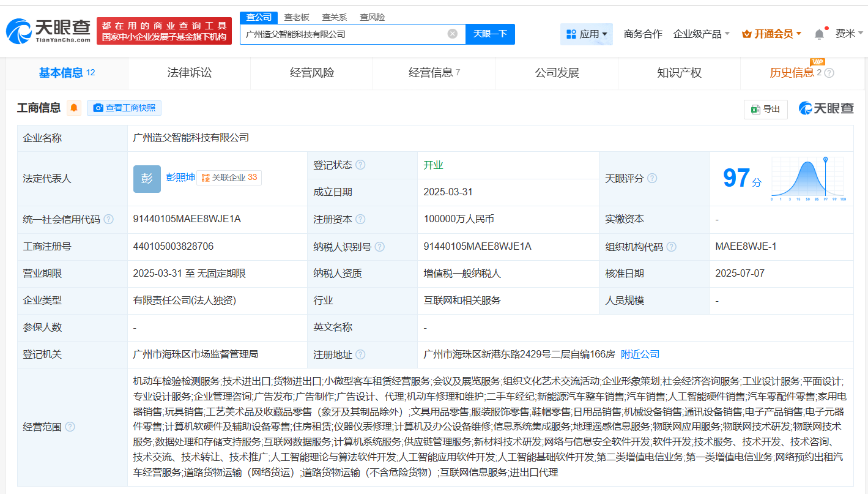Expand the 企业级产品 dropdown

[x=701, y=34]
